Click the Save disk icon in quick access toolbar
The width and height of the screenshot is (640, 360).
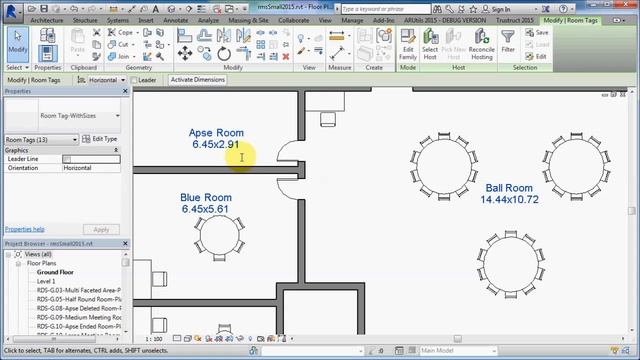click(44, 9)
